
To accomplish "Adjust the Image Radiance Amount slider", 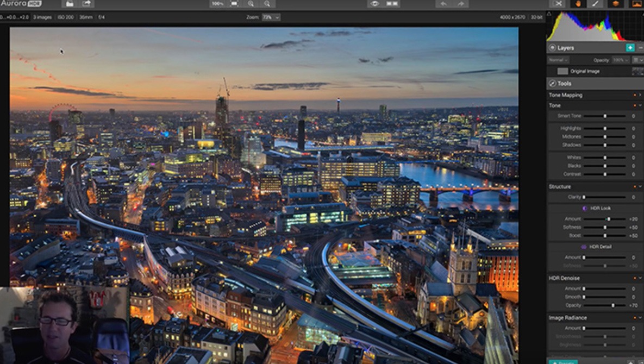I will pos(604,328).
